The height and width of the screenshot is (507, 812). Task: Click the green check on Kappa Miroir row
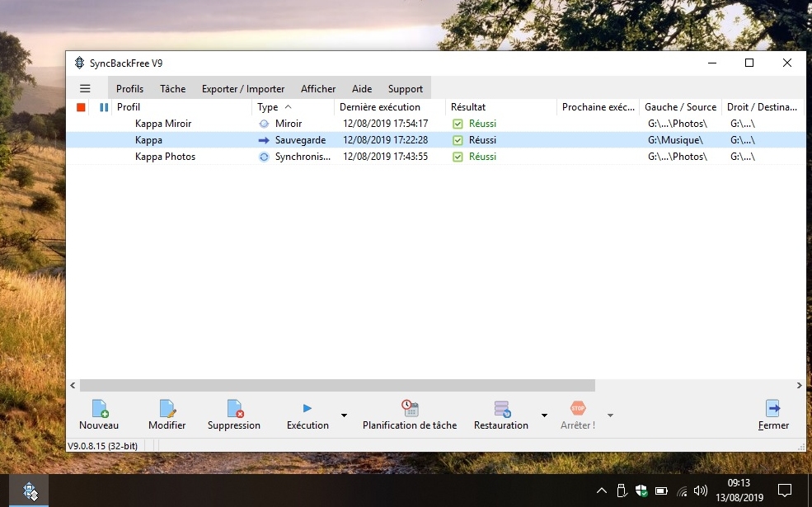[458, 124]
